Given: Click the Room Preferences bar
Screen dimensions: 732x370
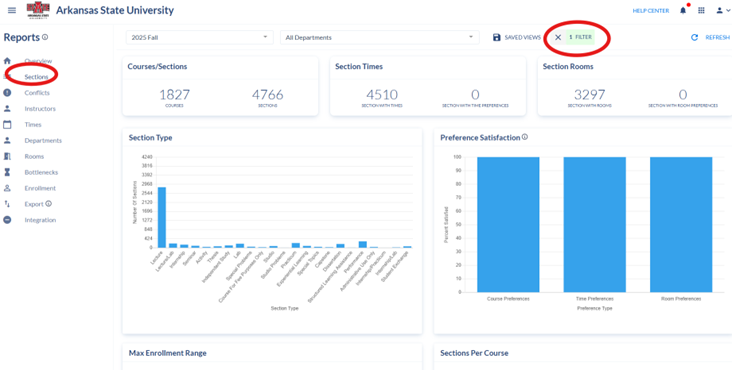Looking at the screenshot, I should point(681,224).
